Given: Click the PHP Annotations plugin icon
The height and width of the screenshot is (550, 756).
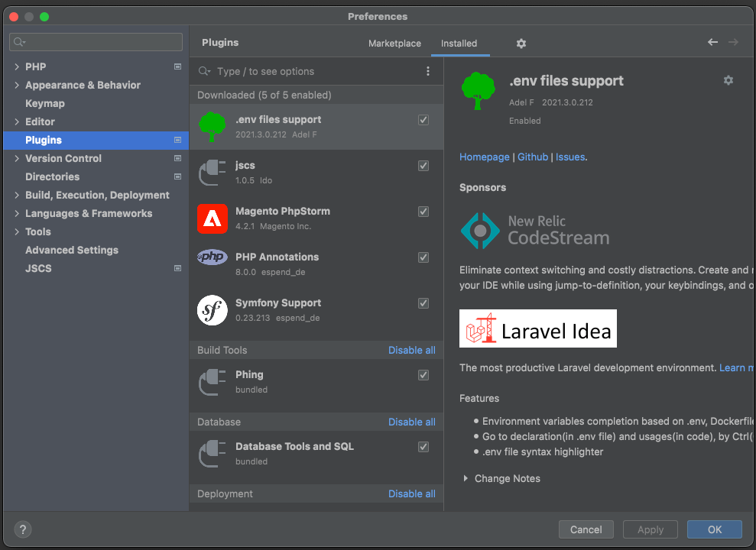Looking at the screenshot, I should click(x=212, y=257).
